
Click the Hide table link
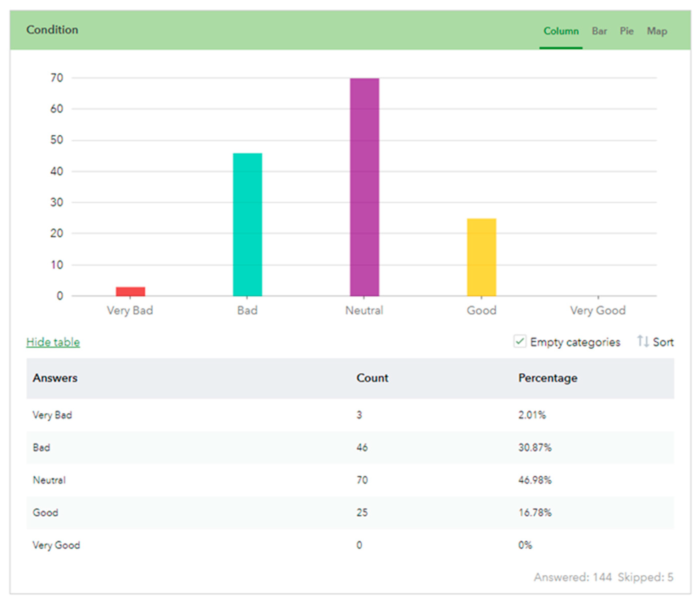53,342
